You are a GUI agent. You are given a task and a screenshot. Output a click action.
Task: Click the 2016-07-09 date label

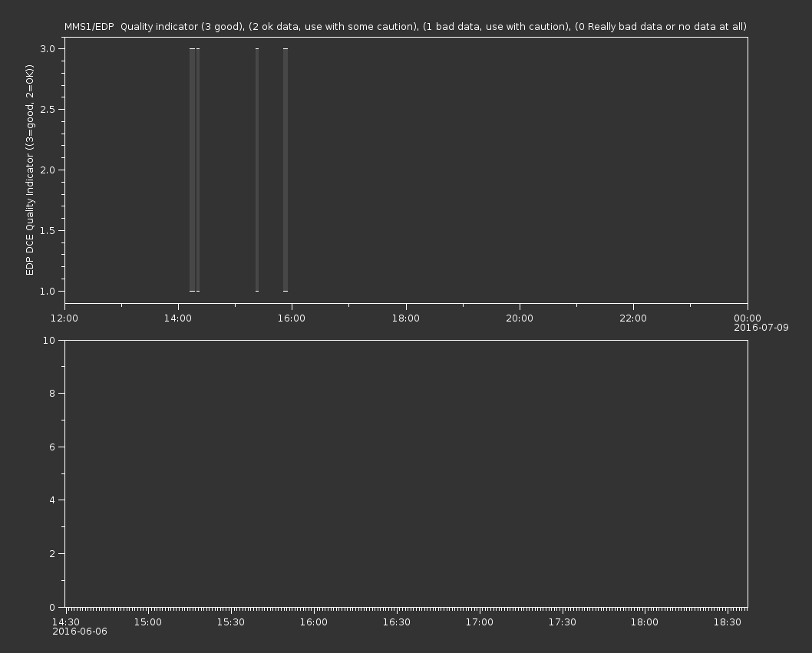[761, 328]
